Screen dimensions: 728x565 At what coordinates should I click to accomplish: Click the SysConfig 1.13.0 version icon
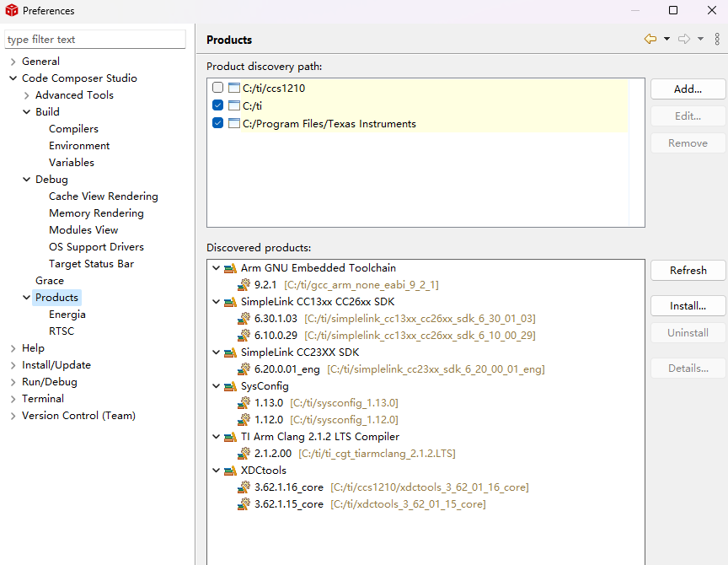click(244, 403)
